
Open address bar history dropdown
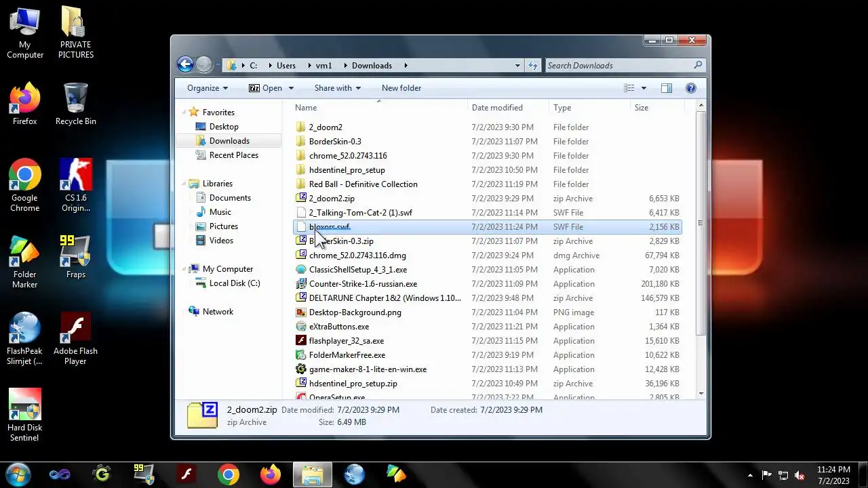pyautogui.click(x=517, y=66)
